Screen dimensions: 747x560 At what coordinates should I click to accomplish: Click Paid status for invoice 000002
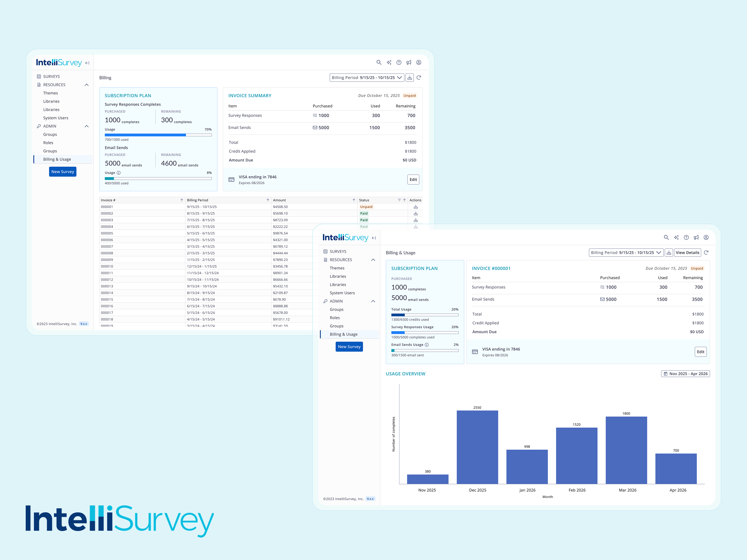tap(364, 214)
